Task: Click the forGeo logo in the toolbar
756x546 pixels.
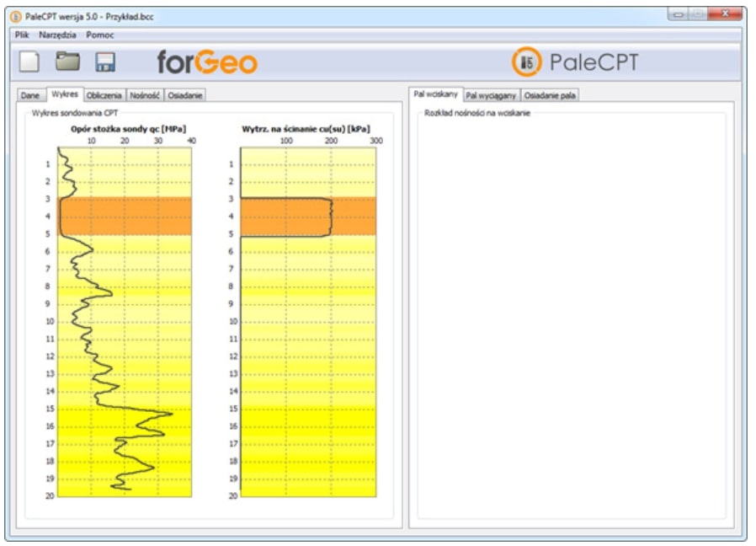Action: (x=207, y=62)
